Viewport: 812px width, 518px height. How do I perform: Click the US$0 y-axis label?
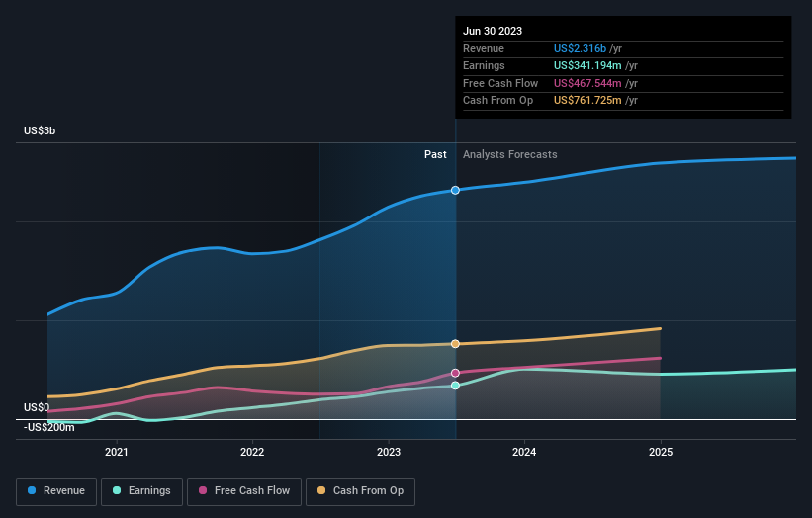click(37, 407)
